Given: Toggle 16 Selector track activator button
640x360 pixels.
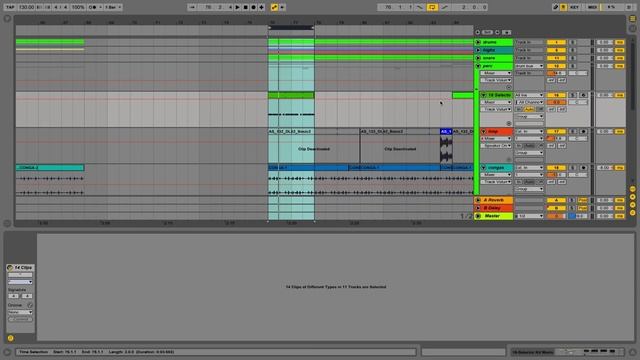Looking at the screenshot, I should 556,95.
